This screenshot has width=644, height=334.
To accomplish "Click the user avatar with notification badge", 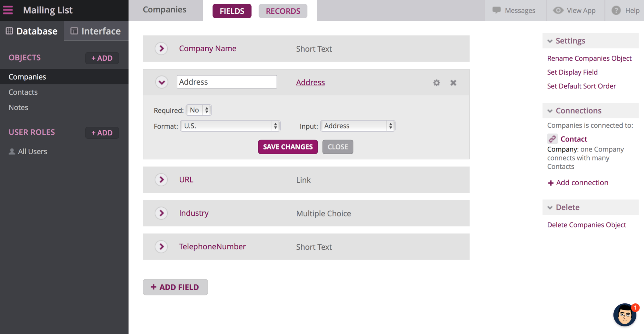I will tap(625, 315).
